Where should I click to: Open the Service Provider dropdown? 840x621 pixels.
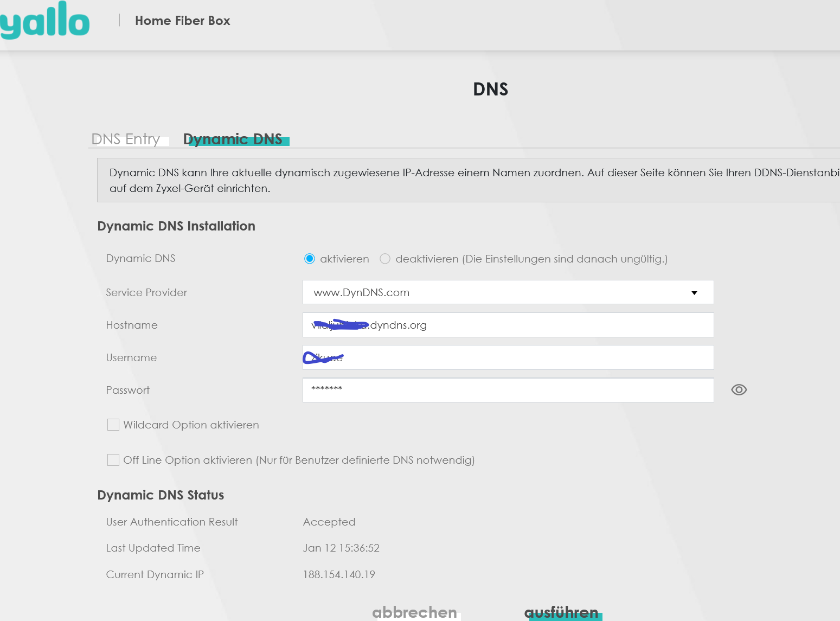[508, 292]
